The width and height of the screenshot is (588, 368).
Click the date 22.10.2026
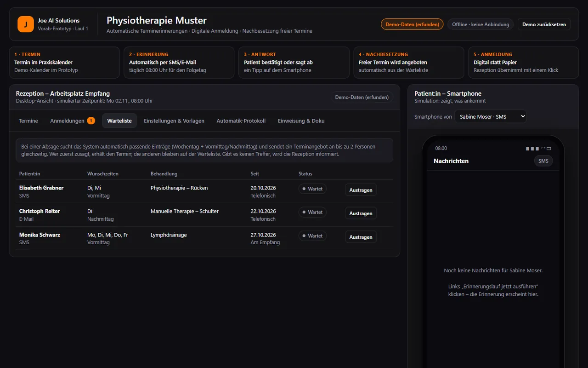(263, 211)
